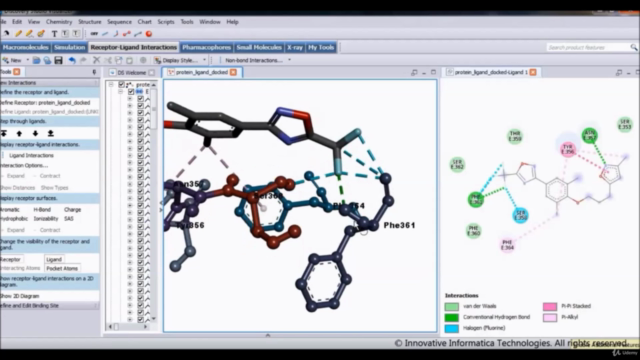This screenshot has height=360, width=640.
Task: Click the van der Waals legend swatch
Action: click(x=451, y=307)
